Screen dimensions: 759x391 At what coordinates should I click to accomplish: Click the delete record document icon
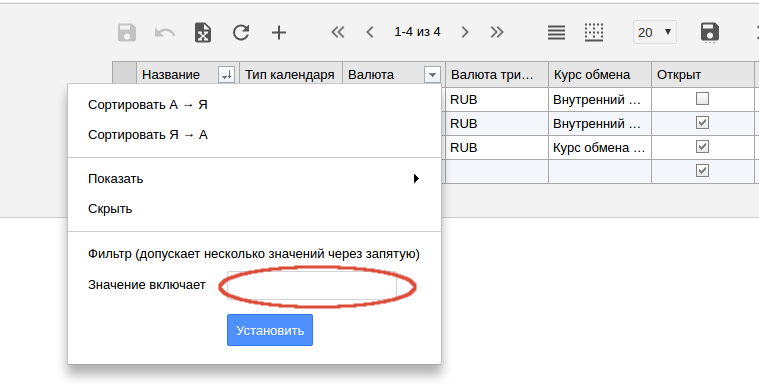coord(203,33)
